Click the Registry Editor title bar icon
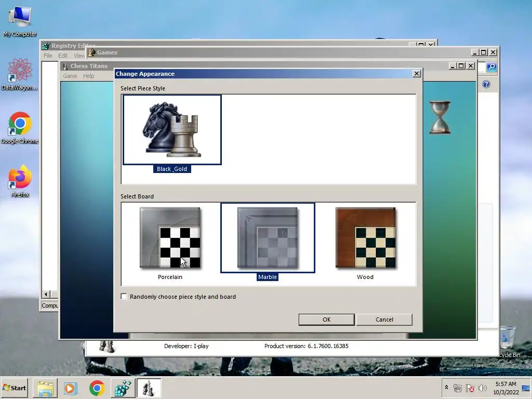The height and width of the screenshot is (399, 532). point(46,46)
